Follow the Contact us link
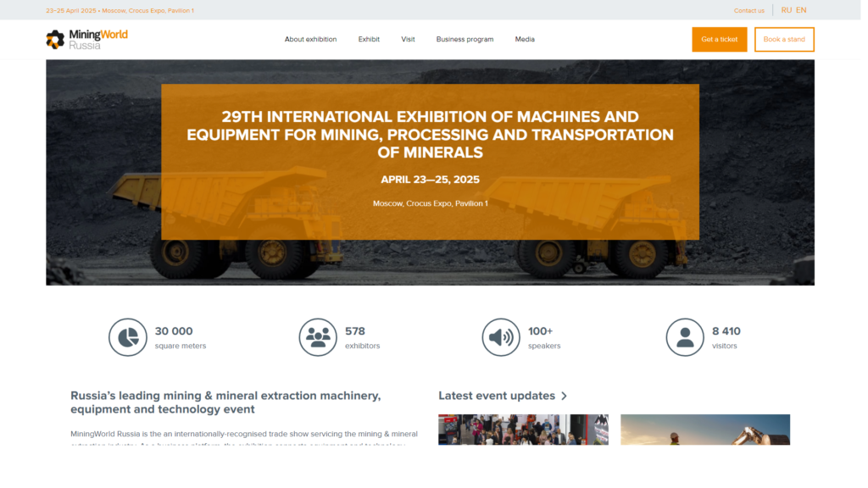The image size is (868, 488). [x=749, y=10]
